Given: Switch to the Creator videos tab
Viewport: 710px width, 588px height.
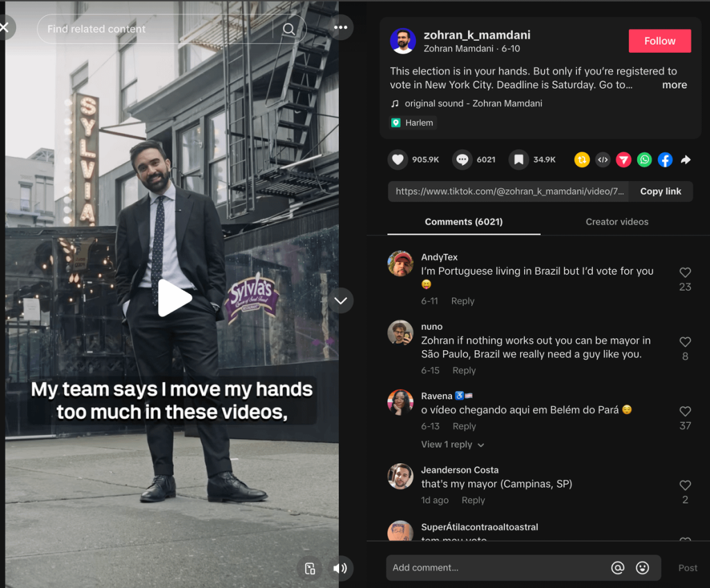Looking at the screenshot, I should coord(616,222).
